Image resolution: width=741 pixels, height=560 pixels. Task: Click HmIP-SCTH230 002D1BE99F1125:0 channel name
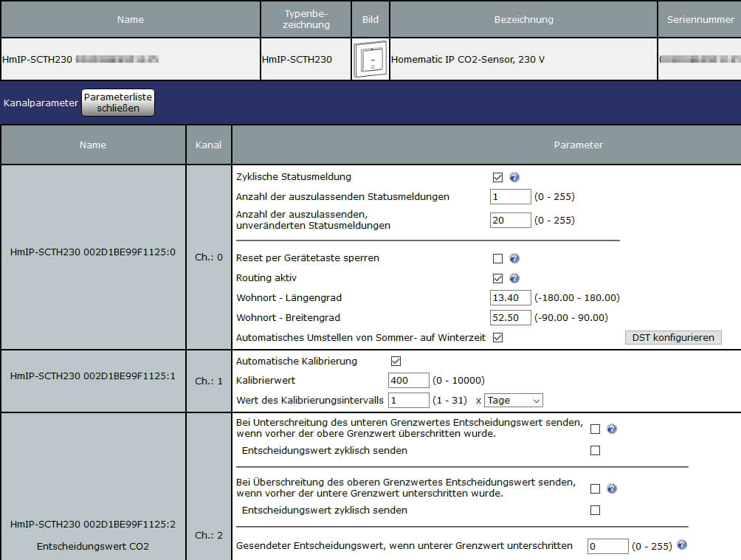click(93, 252)
